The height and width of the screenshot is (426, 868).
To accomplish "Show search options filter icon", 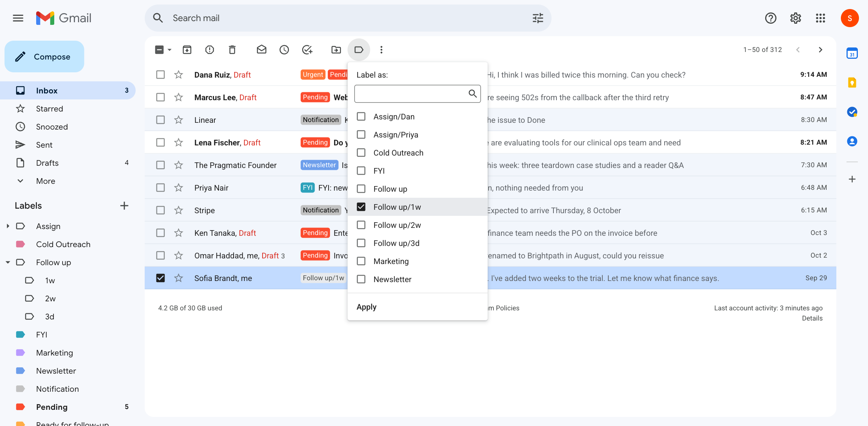I will 538,18.
